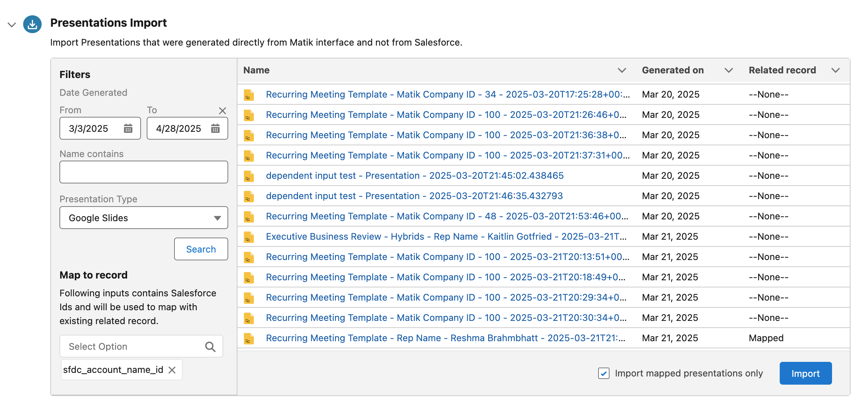The width and height of the screenshot is (868, 411).
Task: Click the blue Presentations Import download icon
Action: point(32,24)
